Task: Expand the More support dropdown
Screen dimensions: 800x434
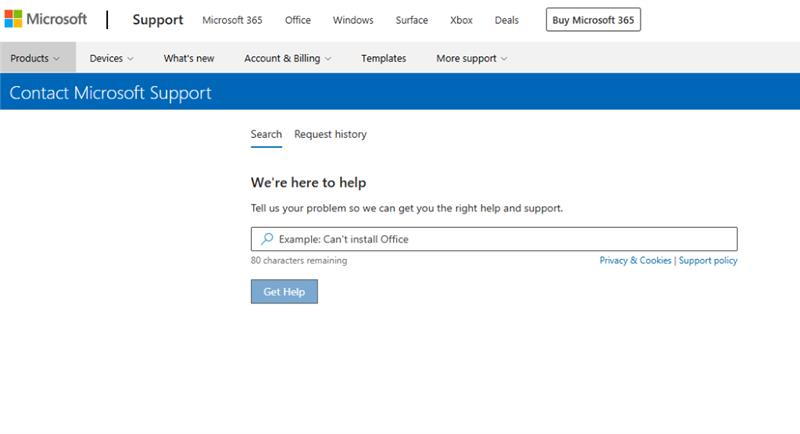Action: click(471, 58)
